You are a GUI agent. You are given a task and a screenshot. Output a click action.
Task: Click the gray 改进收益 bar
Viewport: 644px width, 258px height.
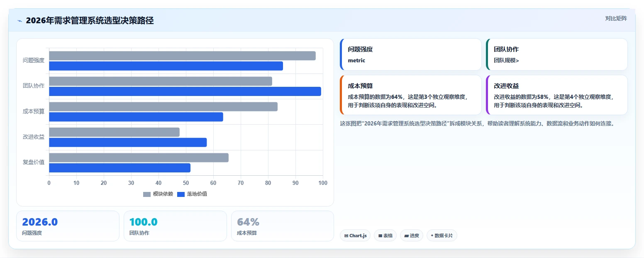114,132
